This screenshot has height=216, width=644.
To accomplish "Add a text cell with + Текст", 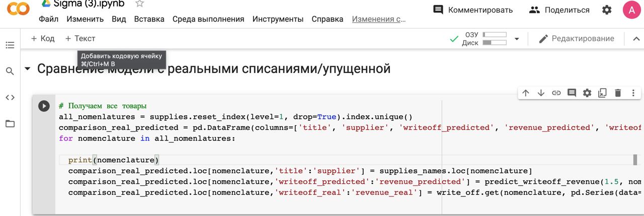I will 80,38.
